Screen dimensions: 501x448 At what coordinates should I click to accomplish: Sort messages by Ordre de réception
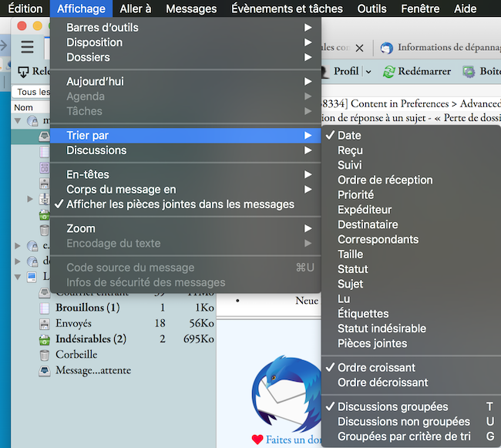[411, 180]
